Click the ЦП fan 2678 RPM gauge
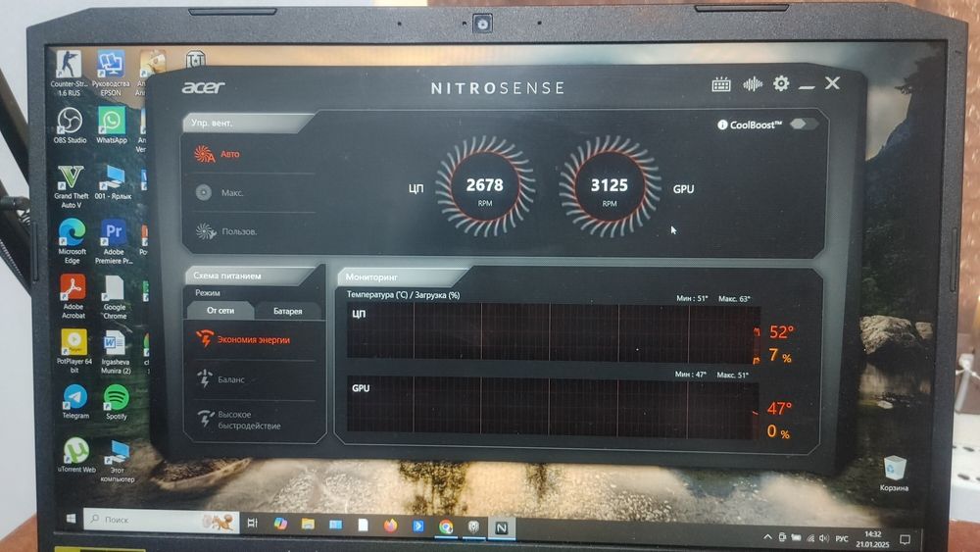Viewport: 980px width, 552px height. (x=485, y=187)
